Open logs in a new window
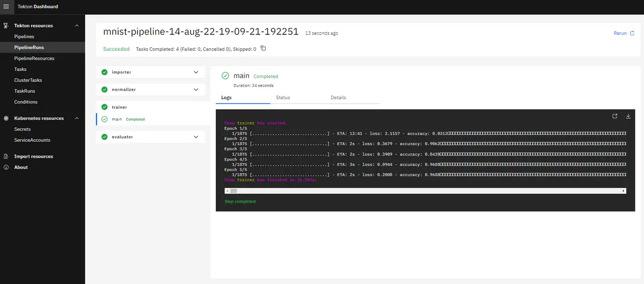The image size is (644, 284). coord(615,116)
